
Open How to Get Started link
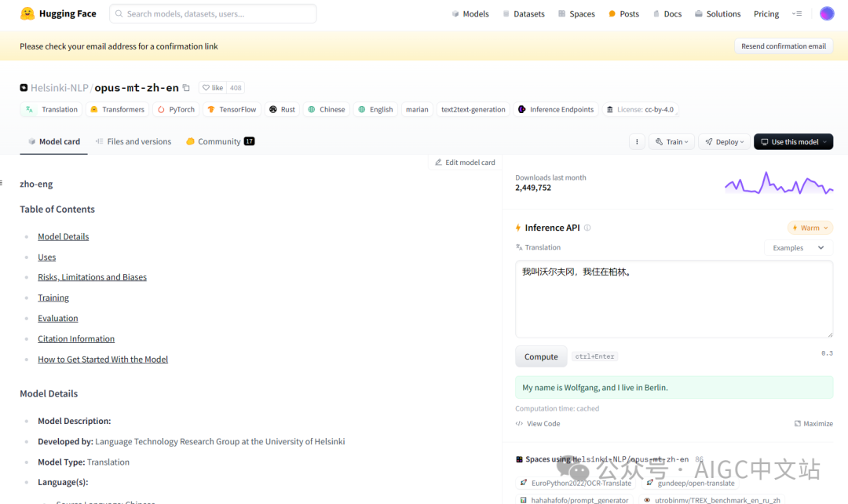103,359
